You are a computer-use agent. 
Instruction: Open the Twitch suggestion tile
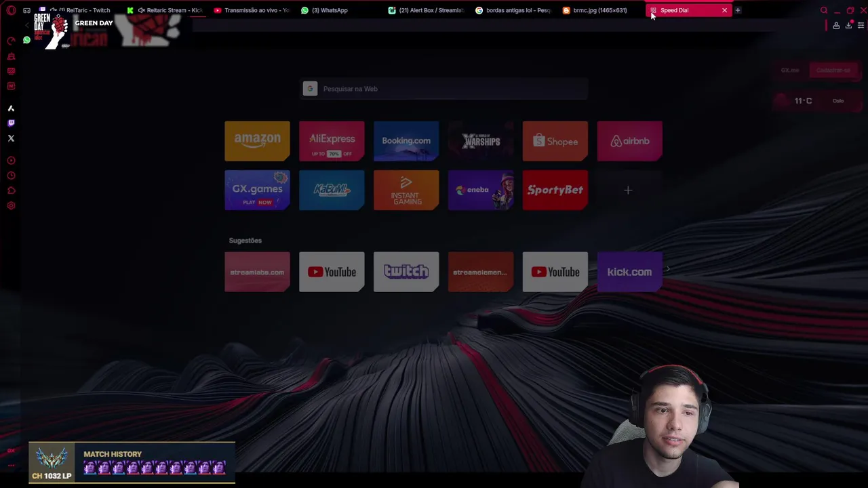click(x=406, y=272)
